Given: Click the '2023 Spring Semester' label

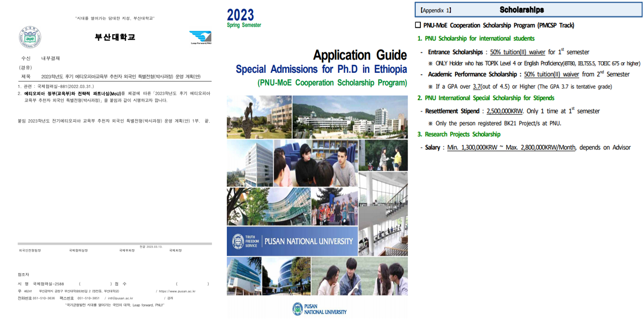Looking at the screenshot, I should (243, 18).
